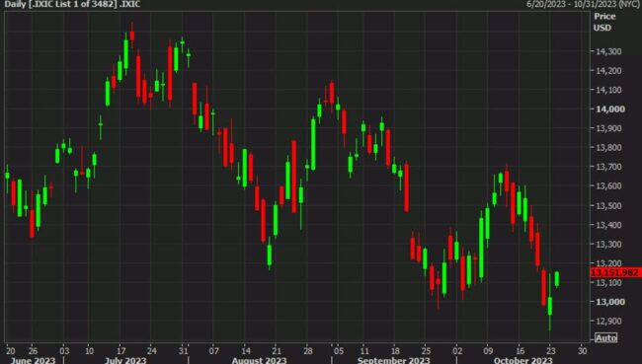Select the red 13,151.982 last price tag
Viewport: 642px width, 364px height.
pos(615,273)
